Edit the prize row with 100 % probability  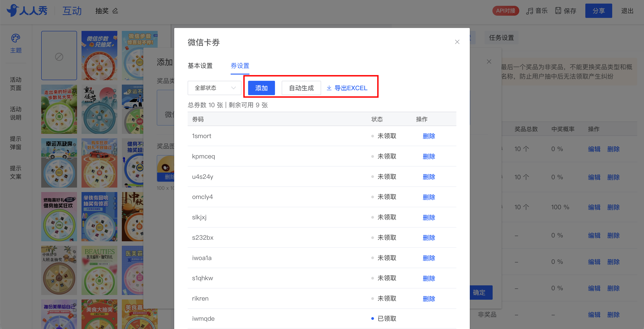pos(594,207)
